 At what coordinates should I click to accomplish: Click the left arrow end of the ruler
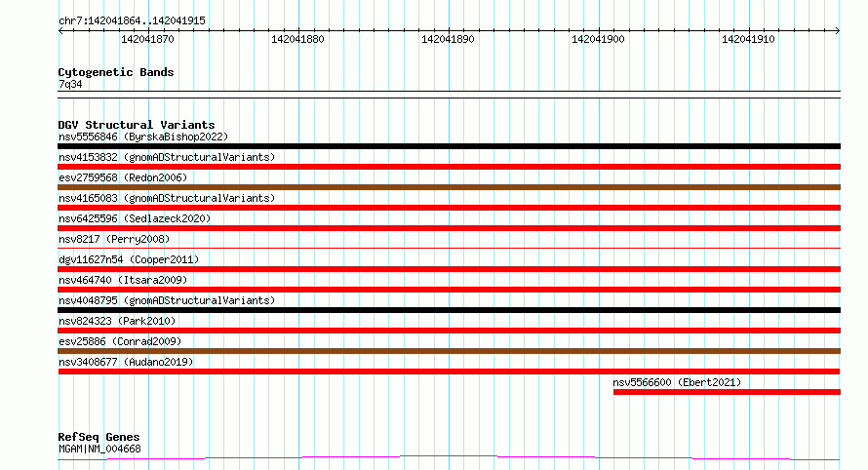pos(60,31)
